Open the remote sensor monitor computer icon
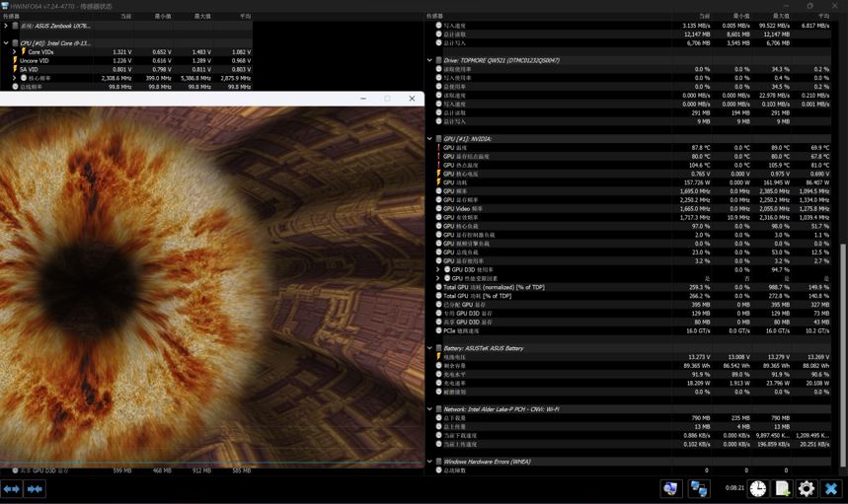The image size is (848, 504). [670, 489]
